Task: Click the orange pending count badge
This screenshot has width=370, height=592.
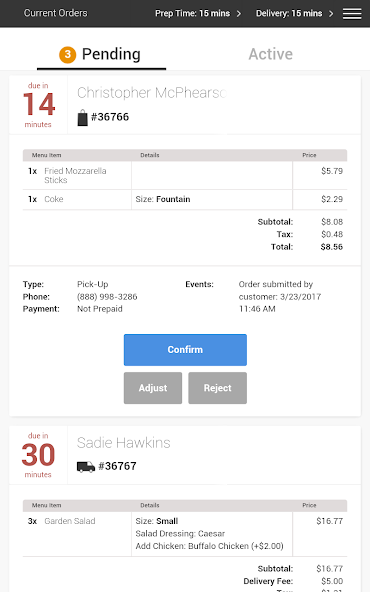Action: (68, 54)
